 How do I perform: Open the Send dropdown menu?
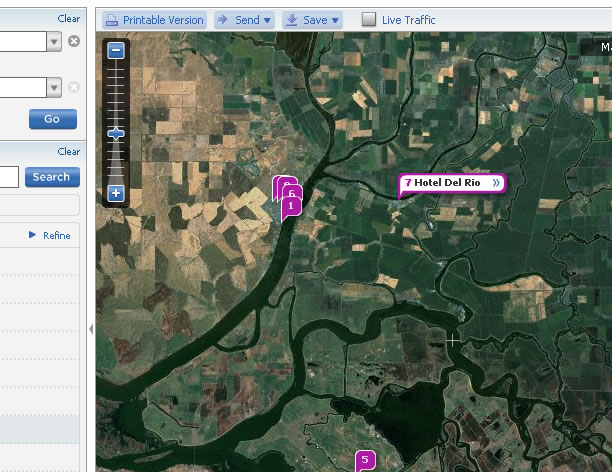[x=245, y=20]
